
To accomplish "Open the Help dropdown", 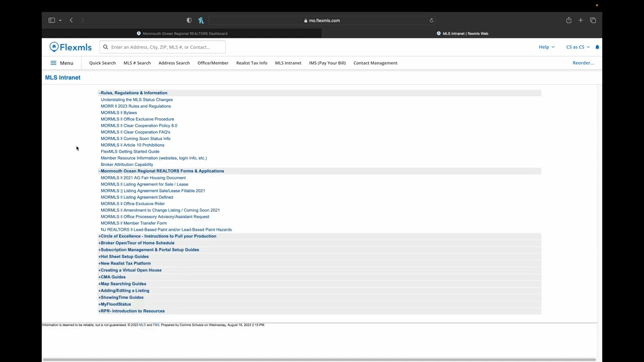I will [546, 47].
